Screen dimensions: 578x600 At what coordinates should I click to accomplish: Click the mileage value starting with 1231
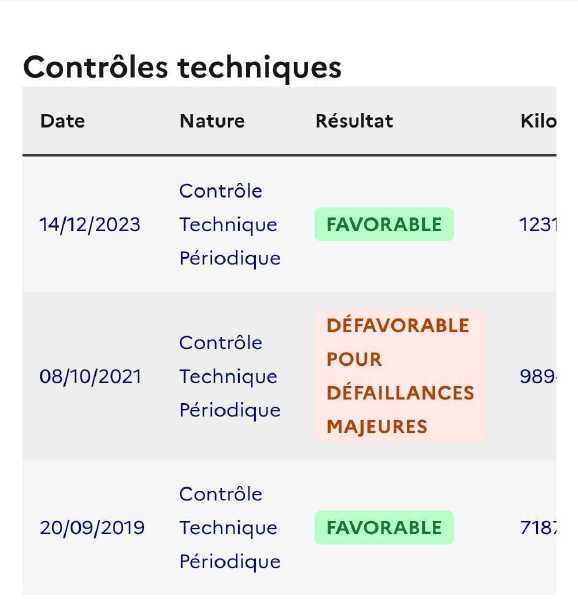click(x=538, y=225)
